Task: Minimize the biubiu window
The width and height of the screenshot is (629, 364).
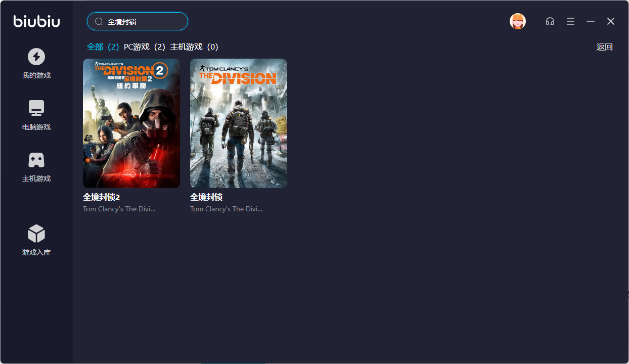Action: tap(591, 21)
